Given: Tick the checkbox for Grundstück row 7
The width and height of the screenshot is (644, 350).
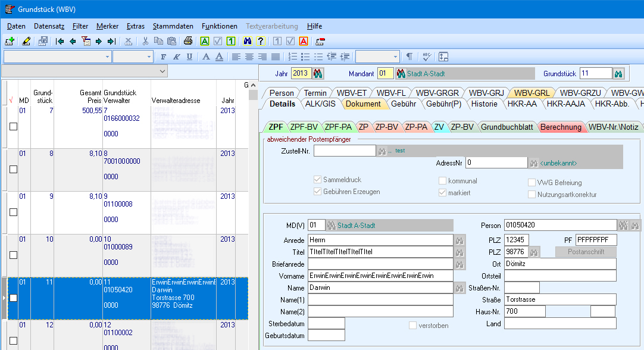Looking at the screenshot, I should point(14,127).
